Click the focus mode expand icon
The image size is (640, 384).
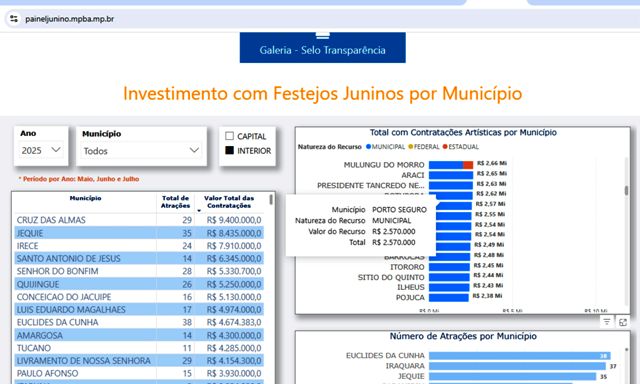click(x=623, y=322)
